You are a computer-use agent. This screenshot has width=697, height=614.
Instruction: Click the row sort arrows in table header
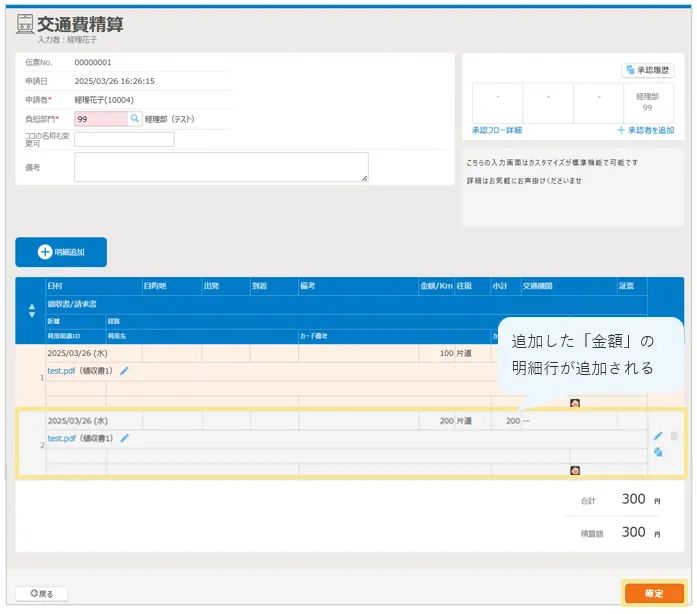click(30, 310)
